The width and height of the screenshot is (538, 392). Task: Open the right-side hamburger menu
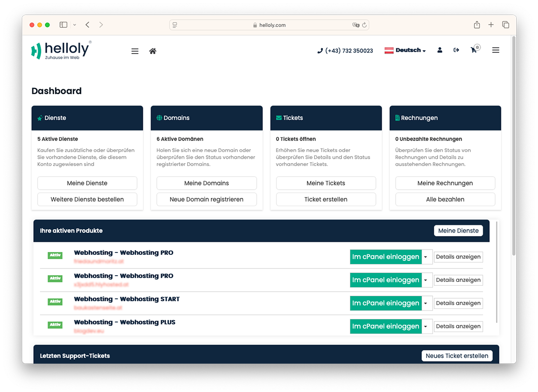pyautogui.click(x=496, y=50)
